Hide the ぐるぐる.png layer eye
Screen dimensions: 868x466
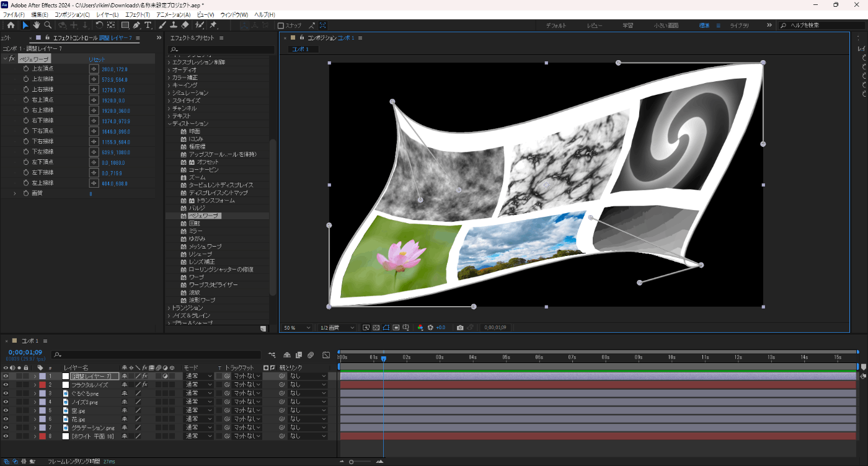(6, 393)
